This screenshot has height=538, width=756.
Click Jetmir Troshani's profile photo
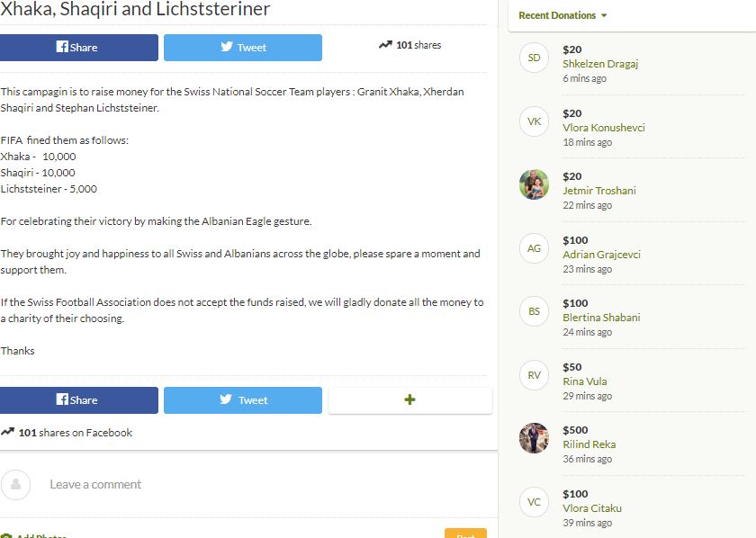coord(534,184)
